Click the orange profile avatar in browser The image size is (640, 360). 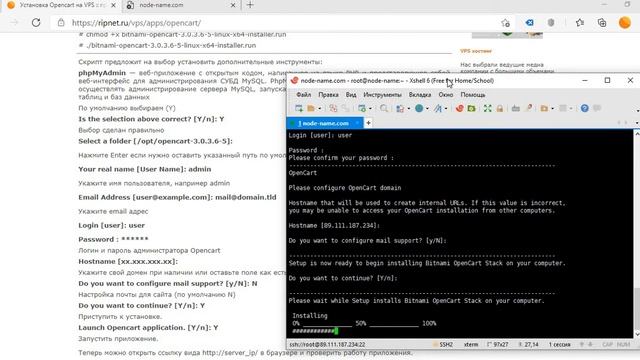[x=624, y=23]
